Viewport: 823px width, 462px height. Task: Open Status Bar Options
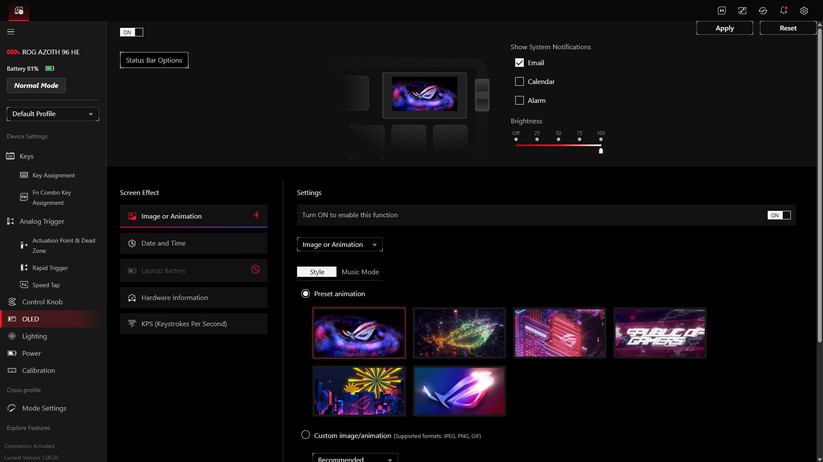click(x=154, y=60)
